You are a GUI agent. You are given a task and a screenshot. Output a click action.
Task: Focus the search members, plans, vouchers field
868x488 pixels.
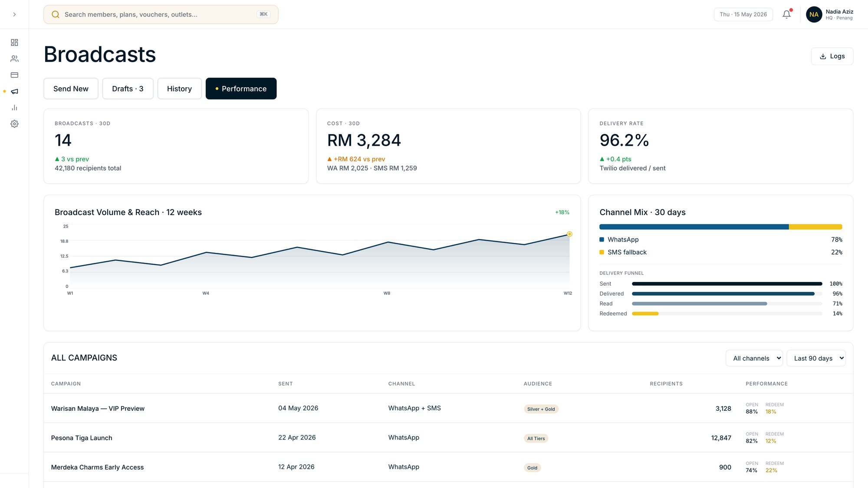pyautogui.click(x=161, y=14)
